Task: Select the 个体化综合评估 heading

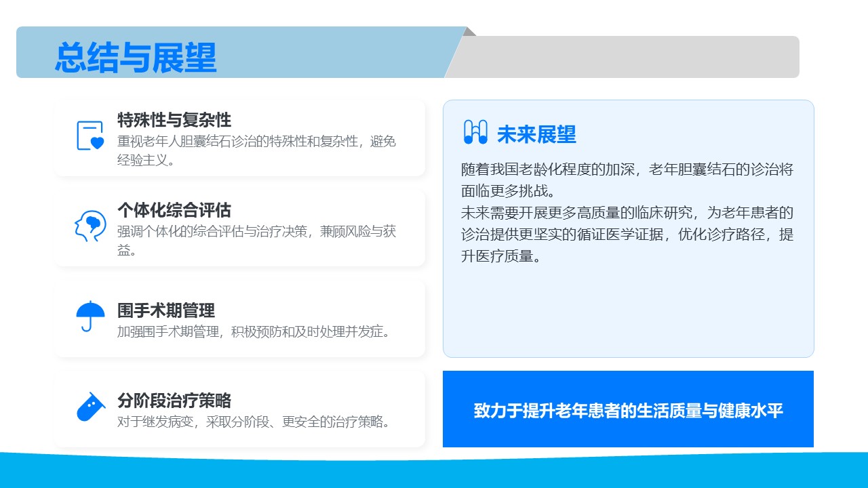Action: [x=174, y=210]
